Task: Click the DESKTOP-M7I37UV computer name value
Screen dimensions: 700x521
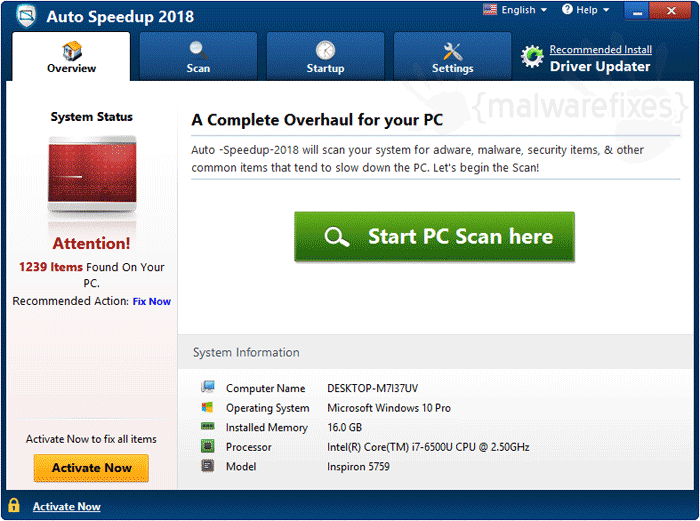Action: point(372,388)
